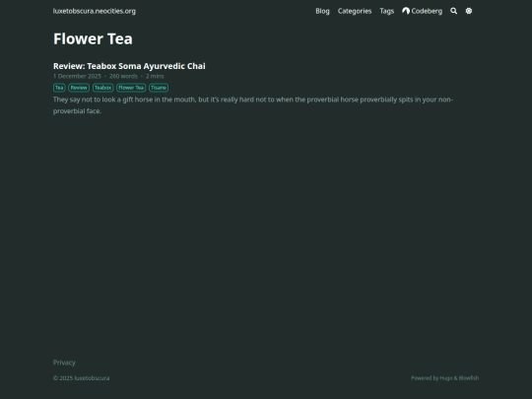Click the 260 words count
The height and width of the screenshot is (399, 532).
(x=123, y=76)
